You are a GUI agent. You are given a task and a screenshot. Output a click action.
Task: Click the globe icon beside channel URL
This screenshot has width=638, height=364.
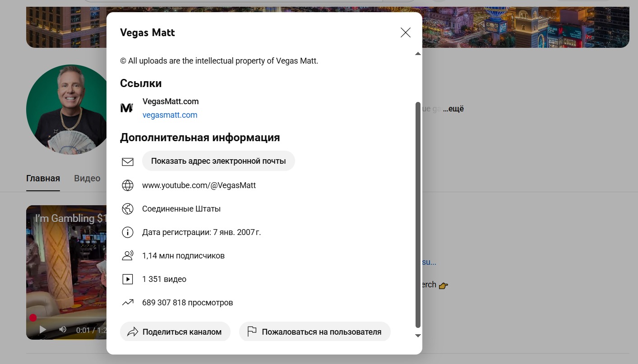tap(128, 185)
